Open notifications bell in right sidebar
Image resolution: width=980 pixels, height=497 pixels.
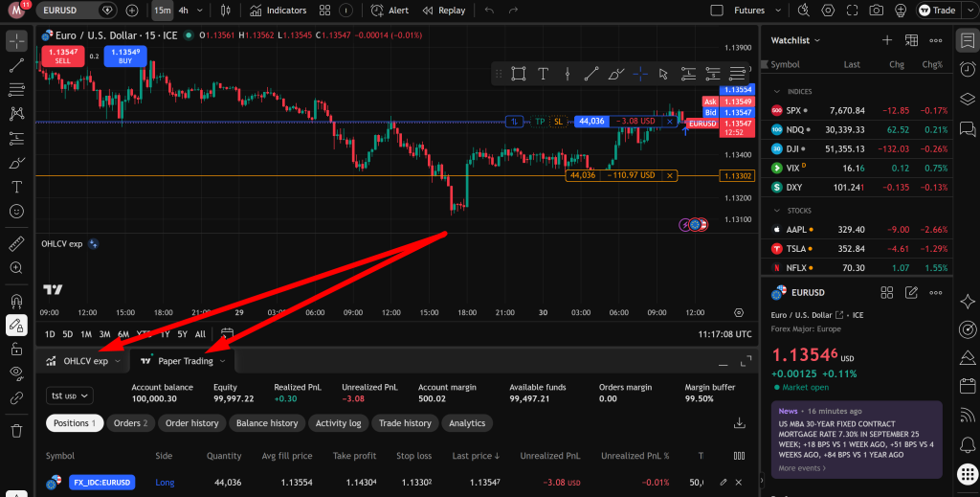tap(968, 445)
